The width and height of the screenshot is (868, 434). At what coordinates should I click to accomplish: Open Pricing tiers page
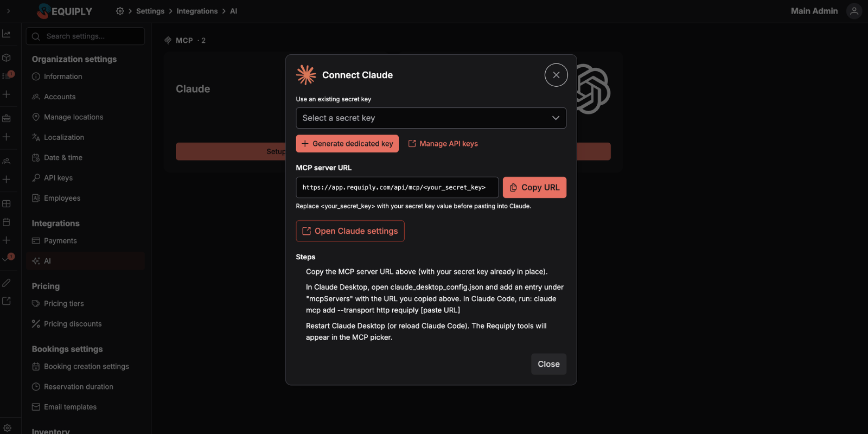[85, 304]
